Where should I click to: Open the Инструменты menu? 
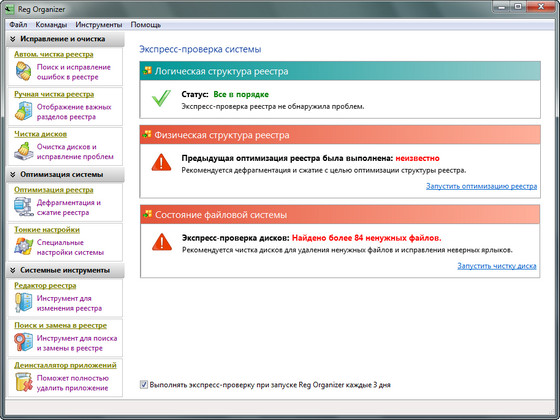(x=99, y=25)
